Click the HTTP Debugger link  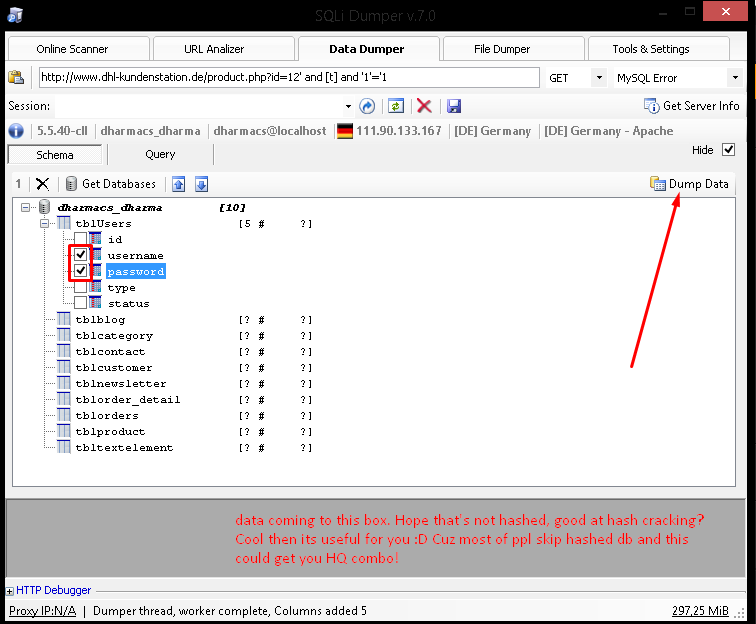[54, 590]
